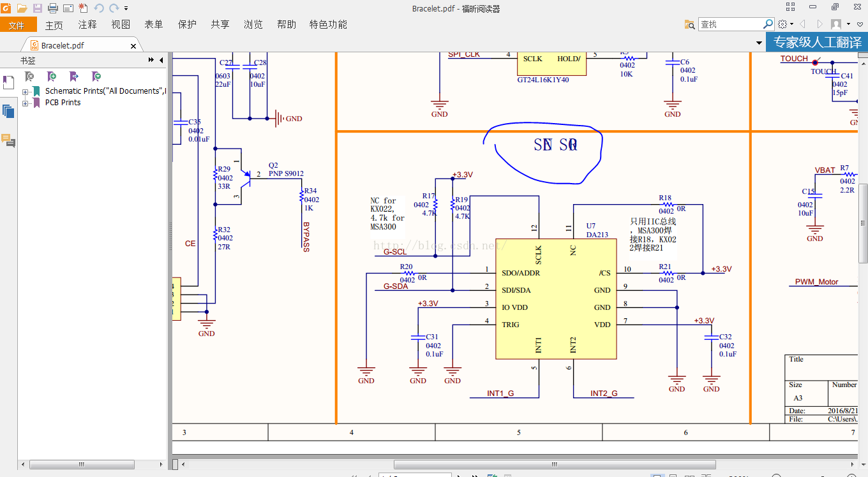868x477 pixels.
Task: Email the document via the envelope icon
Action: 68,8
